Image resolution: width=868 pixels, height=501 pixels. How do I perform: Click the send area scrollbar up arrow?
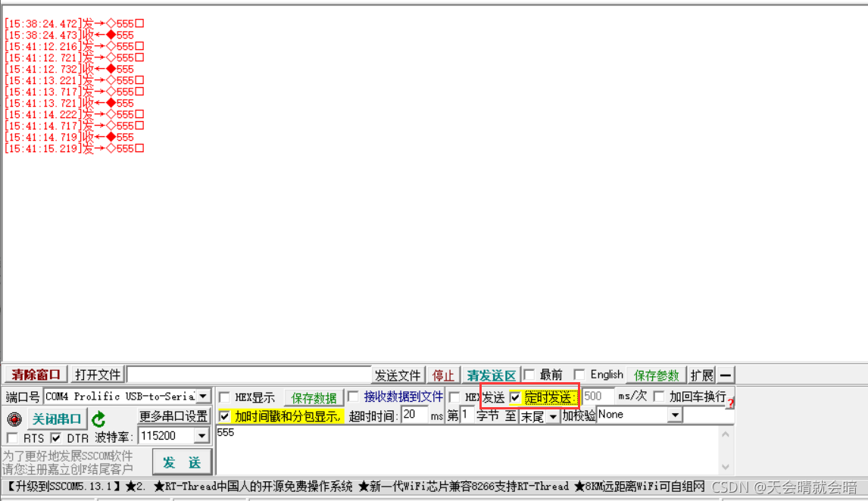coord(726,434)
